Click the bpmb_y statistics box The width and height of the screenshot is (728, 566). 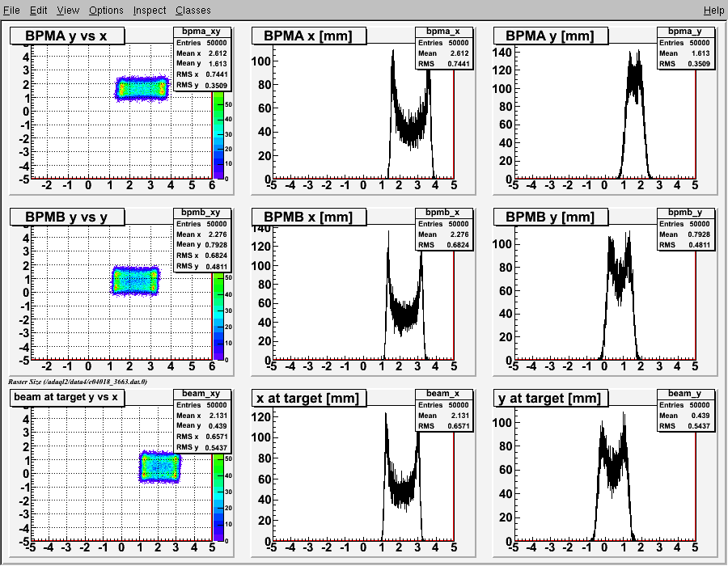(x=686, y=229)
